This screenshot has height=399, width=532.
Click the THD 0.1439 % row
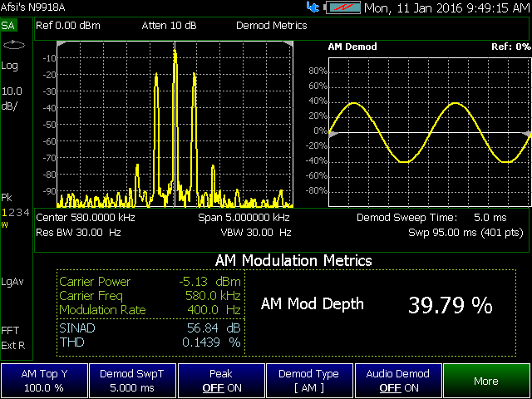pos(150,342)
